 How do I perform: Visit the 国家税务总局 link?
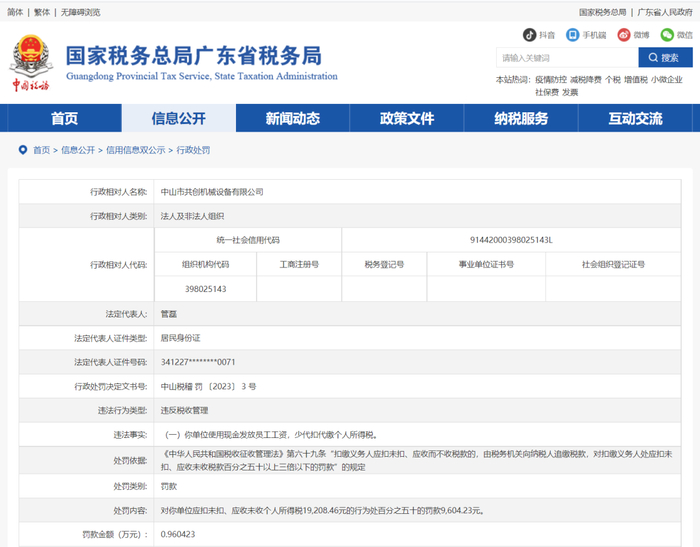point(603,13)
